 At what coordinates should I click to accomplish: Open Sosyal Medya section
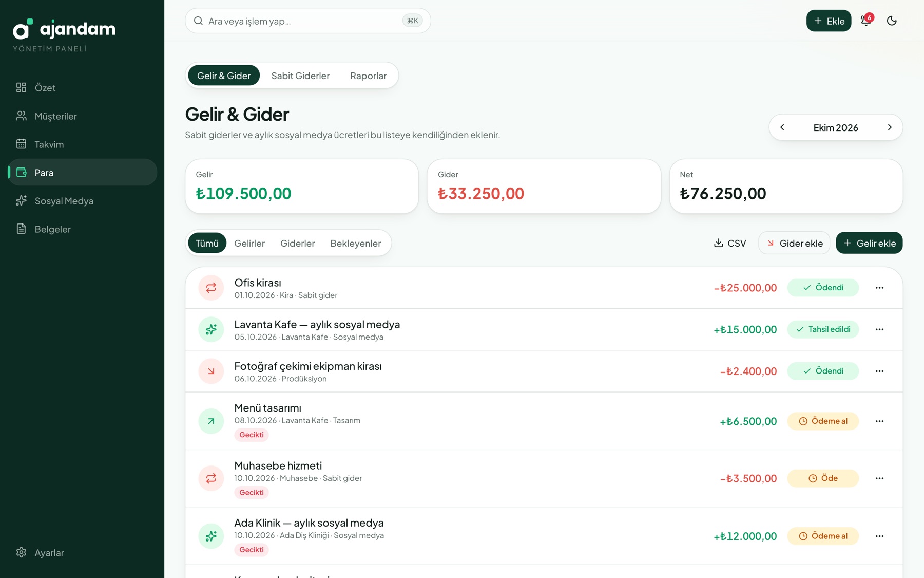point(82,201)
